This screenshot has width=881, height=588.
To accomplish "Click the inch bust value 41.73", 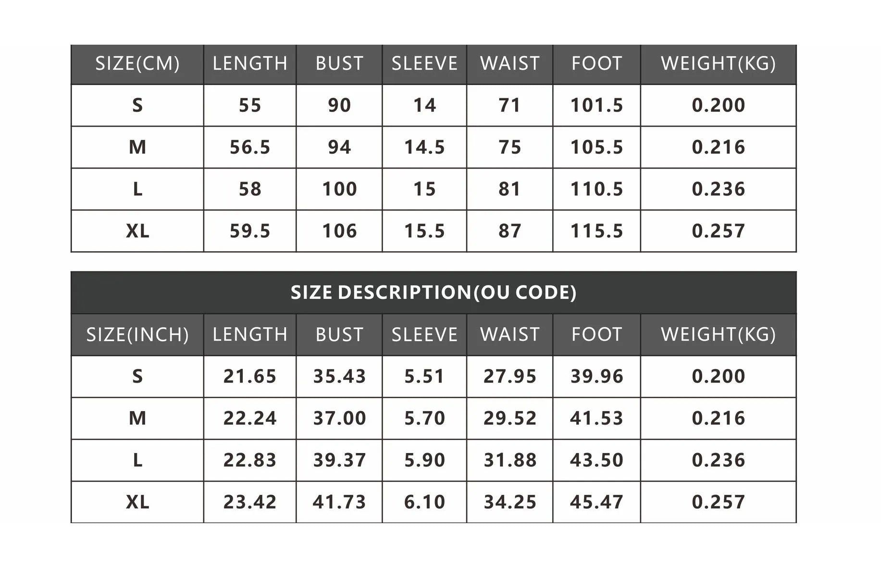I will point(339,502).
